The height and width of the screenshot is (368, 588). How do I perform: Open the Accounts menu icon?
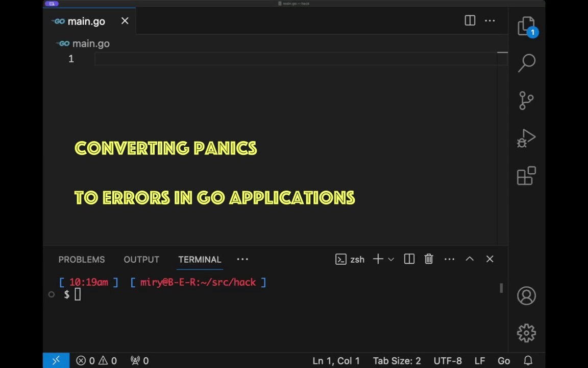pyautogui.click(x=527, y=295)
